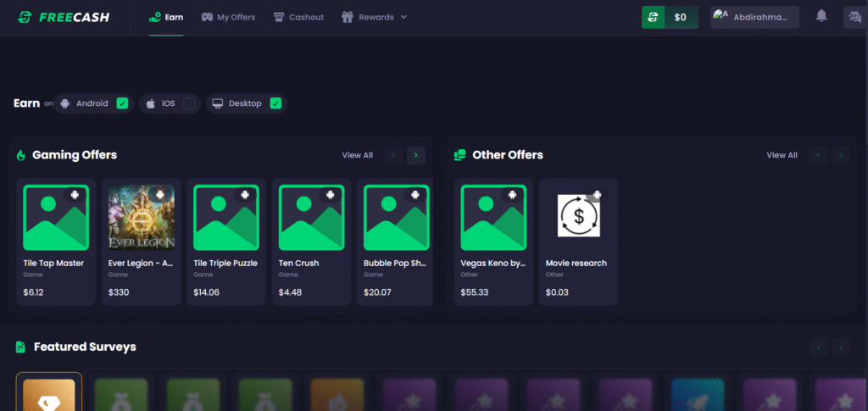
Task: Click the green coin balance icon
Action: [x=654, y=17]
